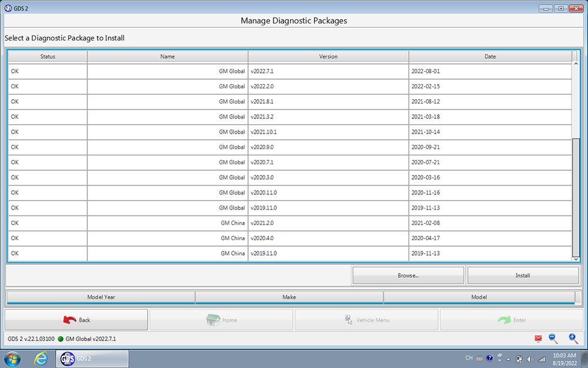Switch to the GDS 2 taskbar window
Image resolution: width=588 pixels, height=368 pixels.
(x=91, y=358)
